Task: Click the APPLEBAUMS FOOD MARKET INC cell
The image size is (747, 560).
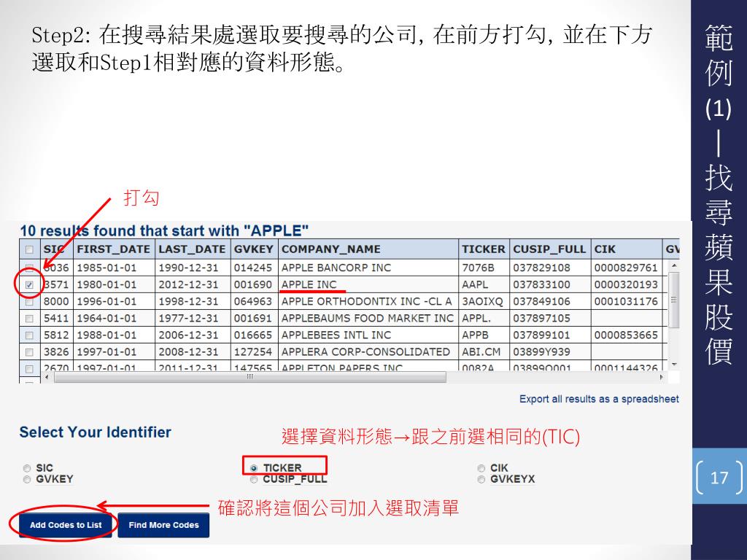Action: pyautogui.click(x=368, y=318)
